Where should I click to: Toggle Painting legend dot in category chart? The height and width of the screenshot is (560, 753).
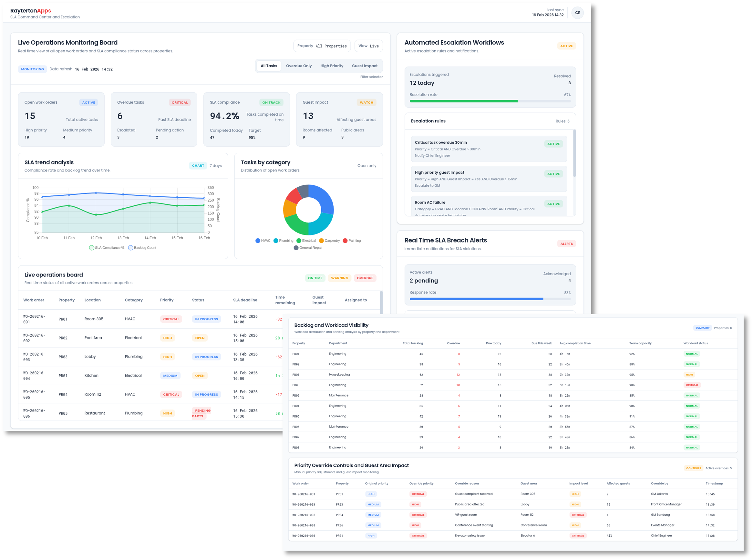(345, 241)
